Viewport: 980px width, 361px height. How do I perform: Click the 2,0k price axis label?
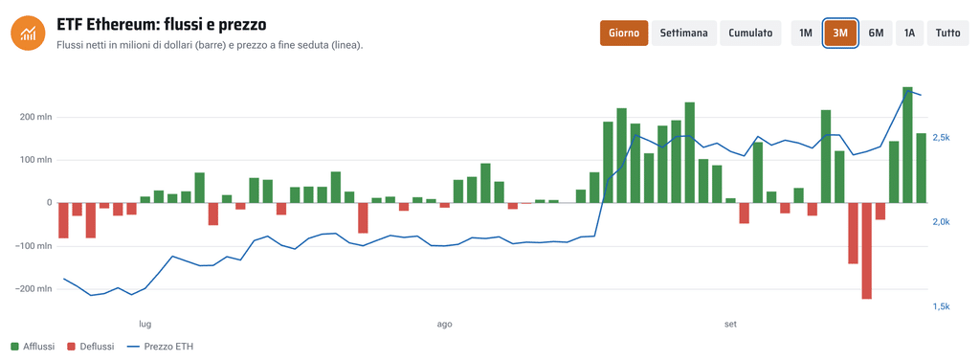(942, 222)
